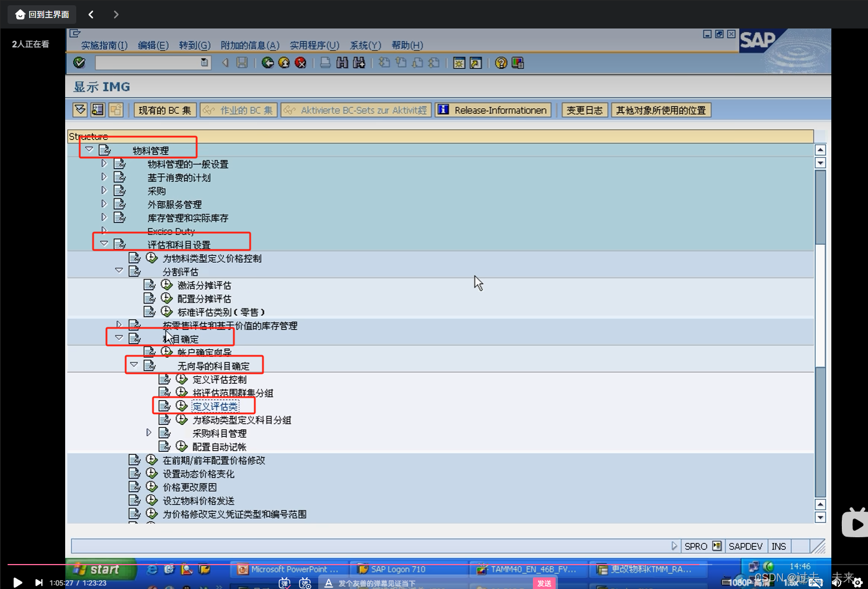The height and width of the screenshot is (589, 868).
Task: Click execute clock icon for 帐户确定向导
Action: 167,352
